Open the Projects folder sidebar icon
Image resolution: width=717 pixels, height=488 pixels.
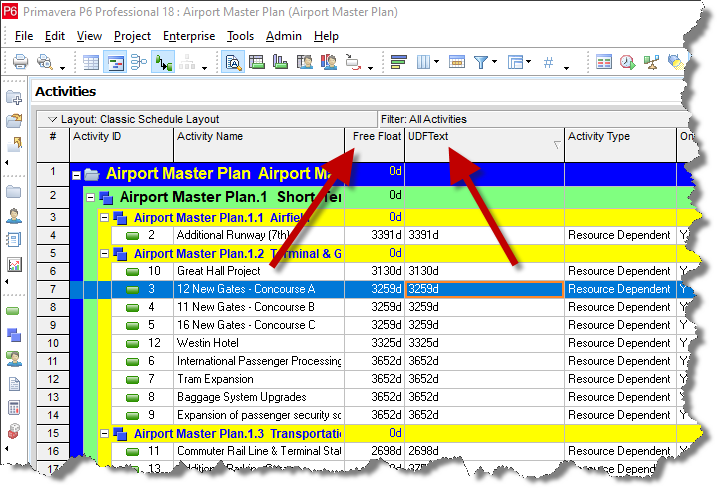(14, 192)
